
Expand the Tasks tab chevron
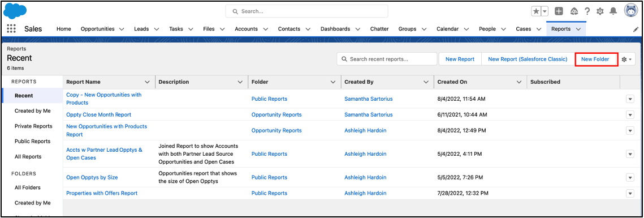[190, 29]
